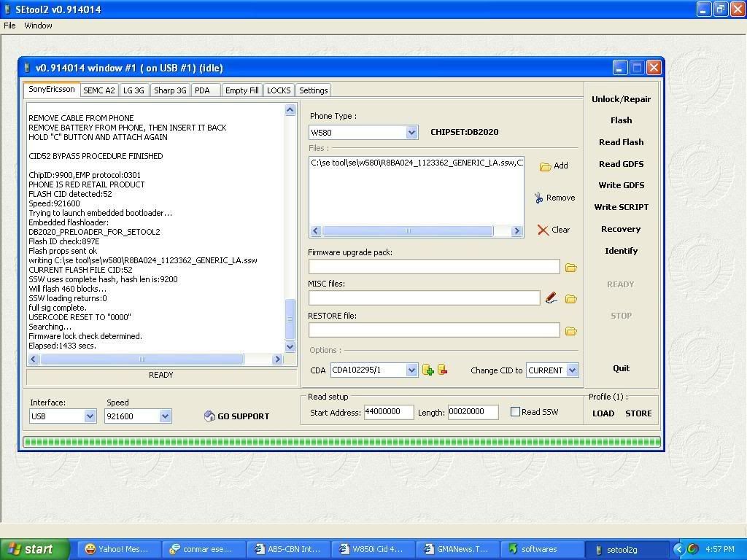Browse for Firmware upgrade pack folder icon
747x560 pixels.
tap(570, 268)
